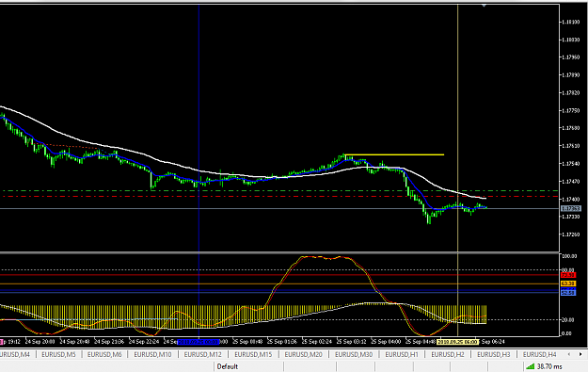The height and width of the screenshot is (372, 588).
Task: Click the 25 Sep 04:00 time label
Action: pyautogui.click(x=386, y=342)
